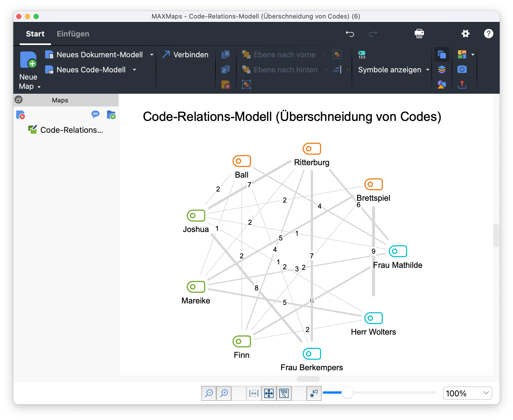Click the group objects dashed icon
513x420 pixels.
coord(337,54)
